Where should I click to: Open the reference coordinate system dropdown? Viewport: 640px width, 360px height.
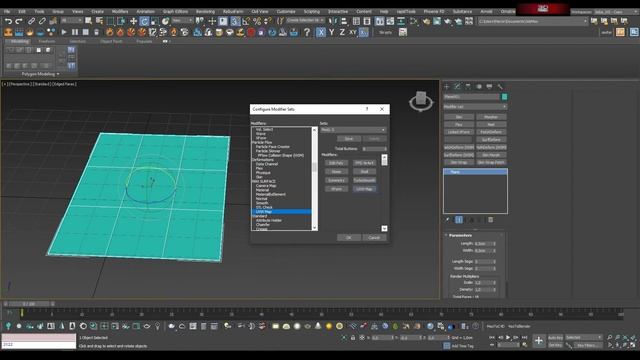[182, 20]
